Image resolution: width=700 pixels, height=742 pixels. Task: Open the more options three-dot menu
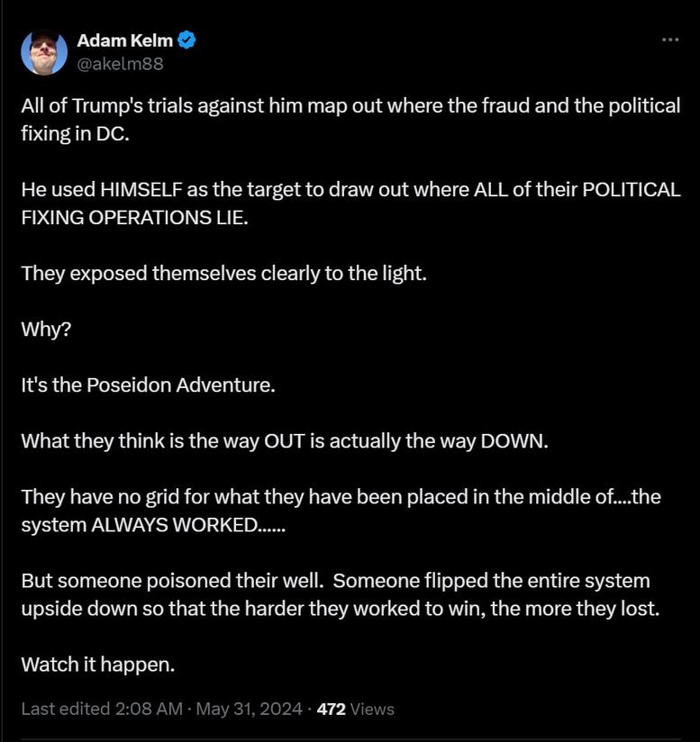(x=669, y=40)
